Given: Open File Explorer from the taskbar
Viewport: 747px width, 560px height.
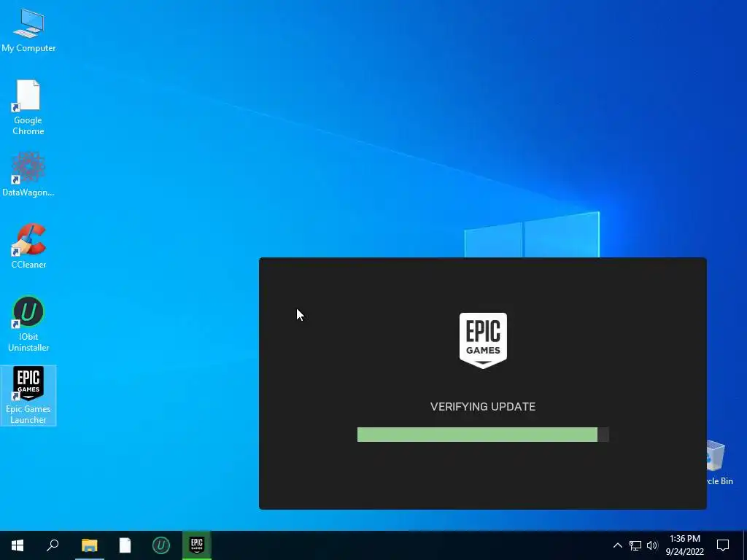Looking at the screenshot, I should [x=89, y=545].
